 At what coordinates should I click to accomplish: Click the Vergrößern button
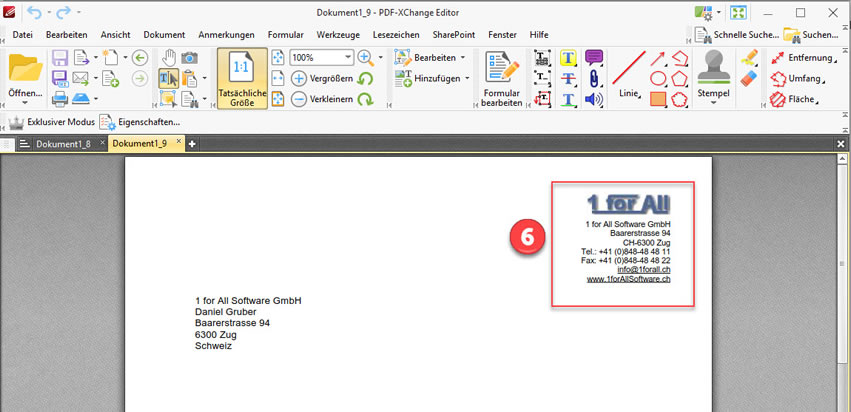tap(322, 79)
